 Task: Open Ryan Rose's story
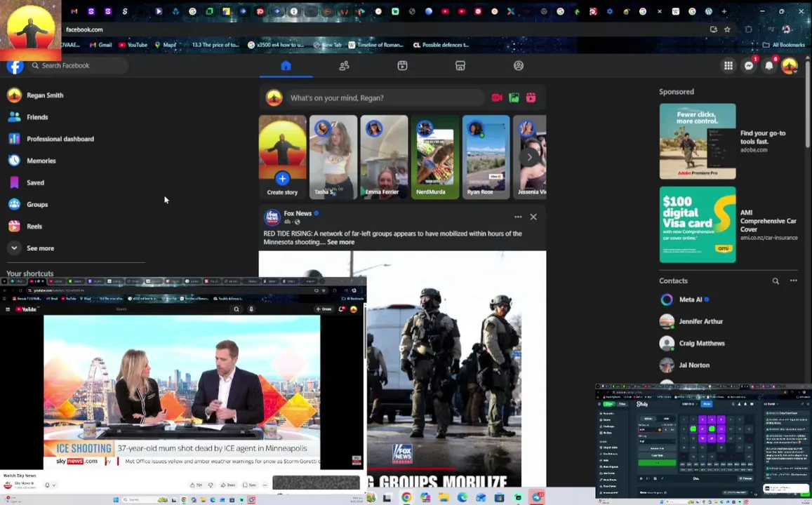pyautogui.click(x=486, y=157)
